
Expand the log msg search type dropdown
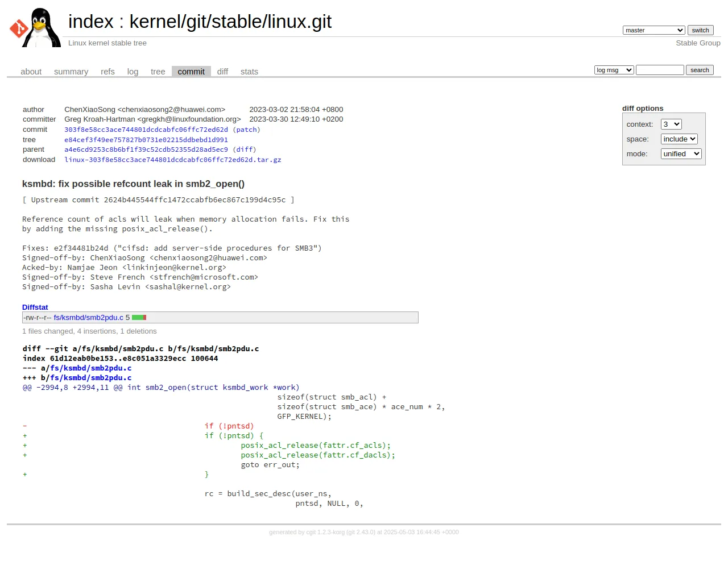(x=614, y=70)
